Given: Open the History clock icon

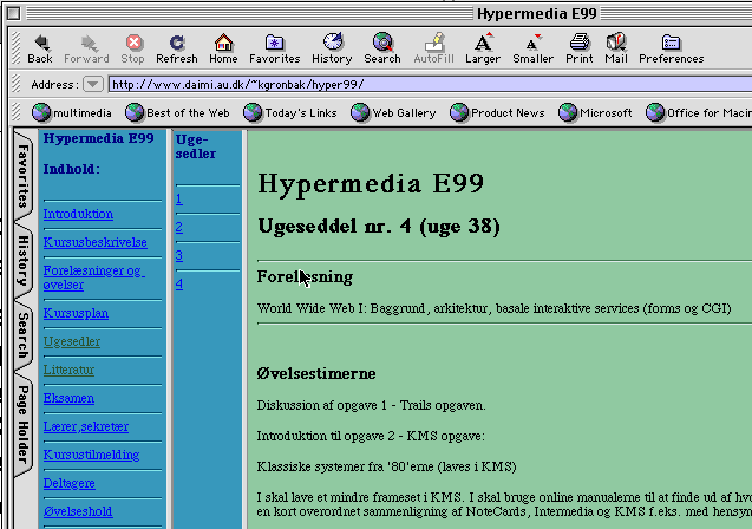Looking at the screenshot, I should pyautogui.click(x=332, y=42).
